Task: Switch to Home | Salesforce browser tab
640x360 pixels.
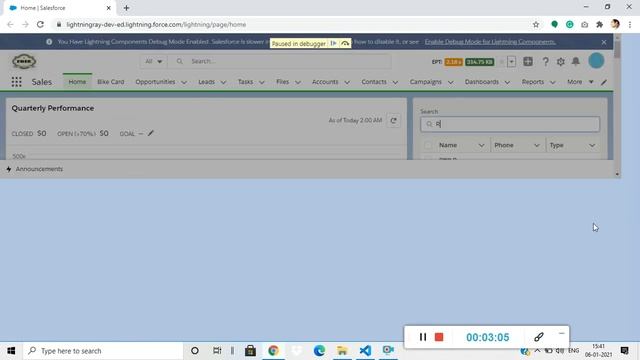Action: coord(60,8)
